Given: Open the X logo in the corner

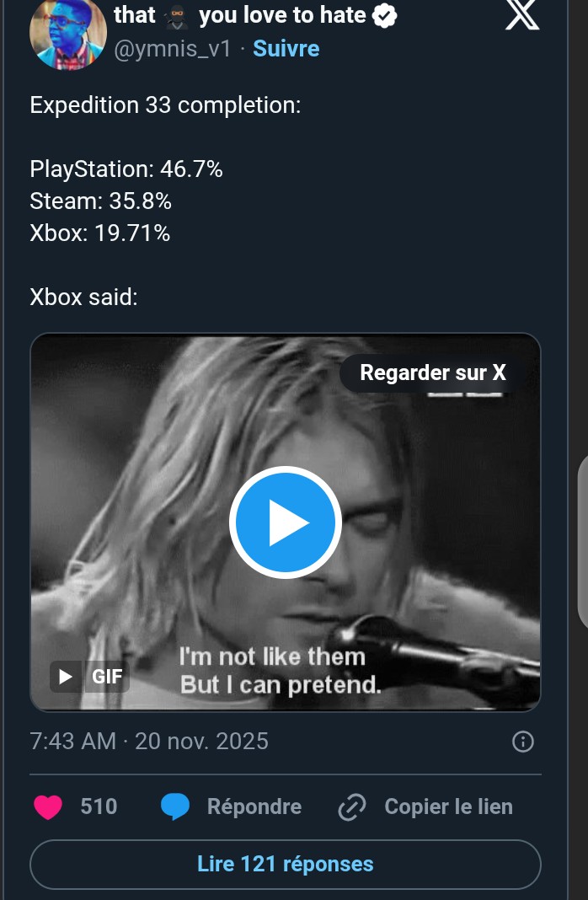Looking at the screenshot, I should tap(522, 15).
